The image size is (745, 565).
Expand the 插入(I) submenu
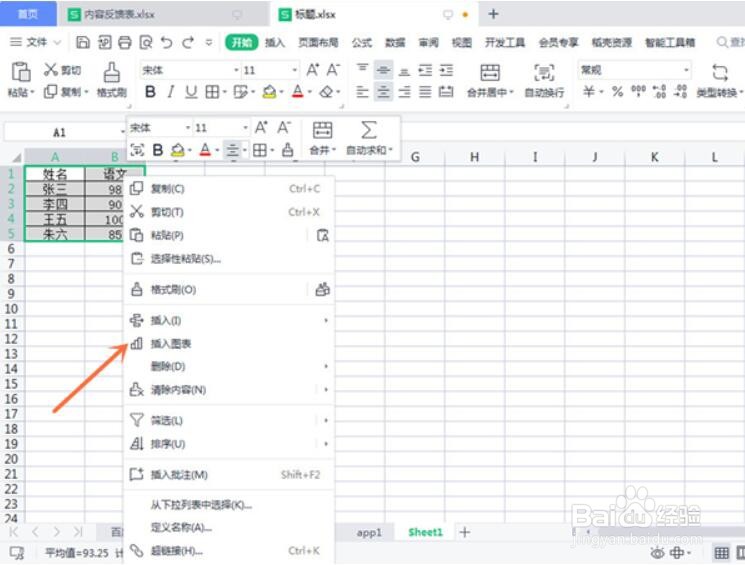coord(229,320)
